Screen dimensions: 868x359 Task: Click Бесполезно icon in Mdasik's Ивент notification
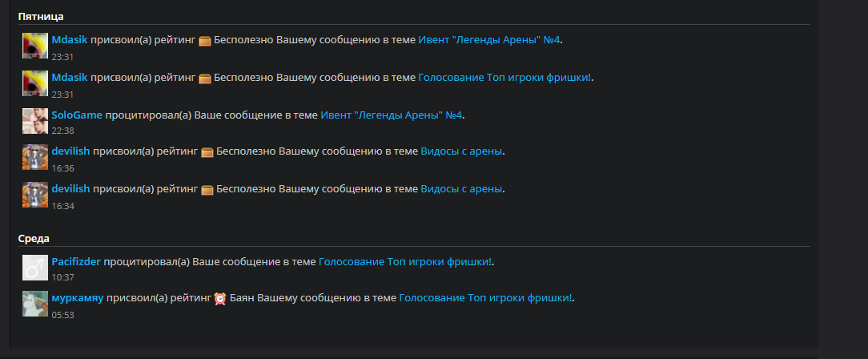point(204,41)
